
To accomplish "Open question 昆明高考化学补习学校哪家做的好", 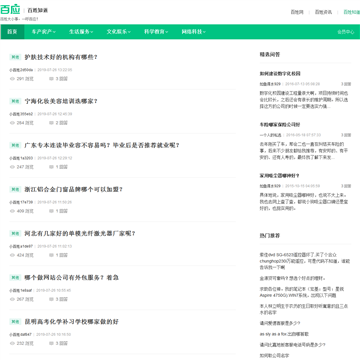I will point(71,322).
